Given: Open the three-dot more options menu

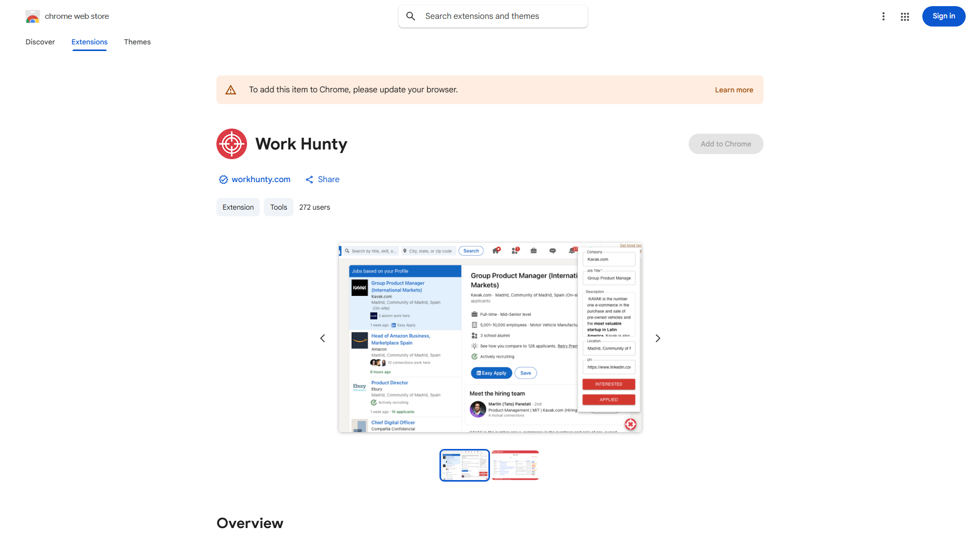Looking at the screenshot, I should (883, 16).
